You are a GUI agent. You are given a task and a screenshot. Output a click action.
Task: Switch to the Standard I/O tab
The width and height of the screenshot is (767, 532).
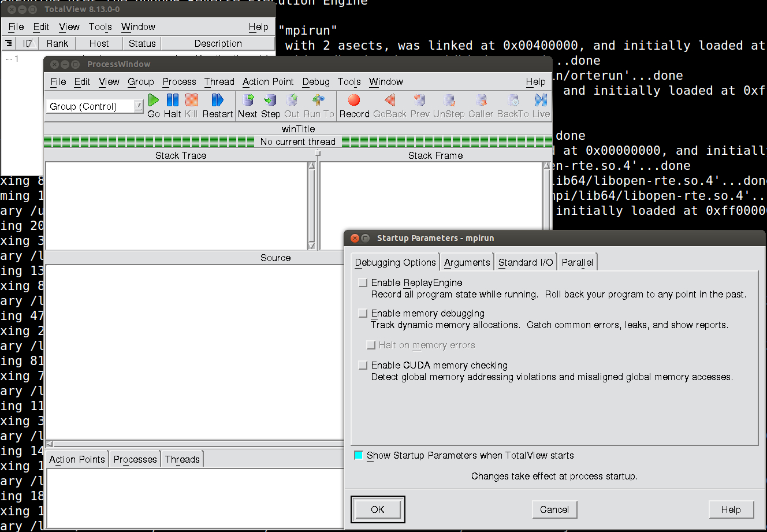point(526,262)
